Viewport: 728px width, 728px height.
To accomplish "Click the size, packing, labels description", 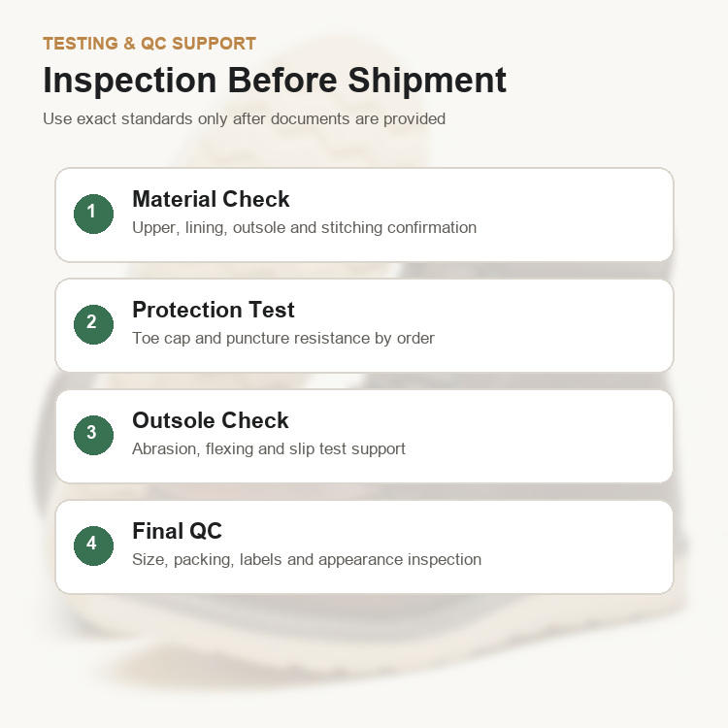I will pos(307,559).
